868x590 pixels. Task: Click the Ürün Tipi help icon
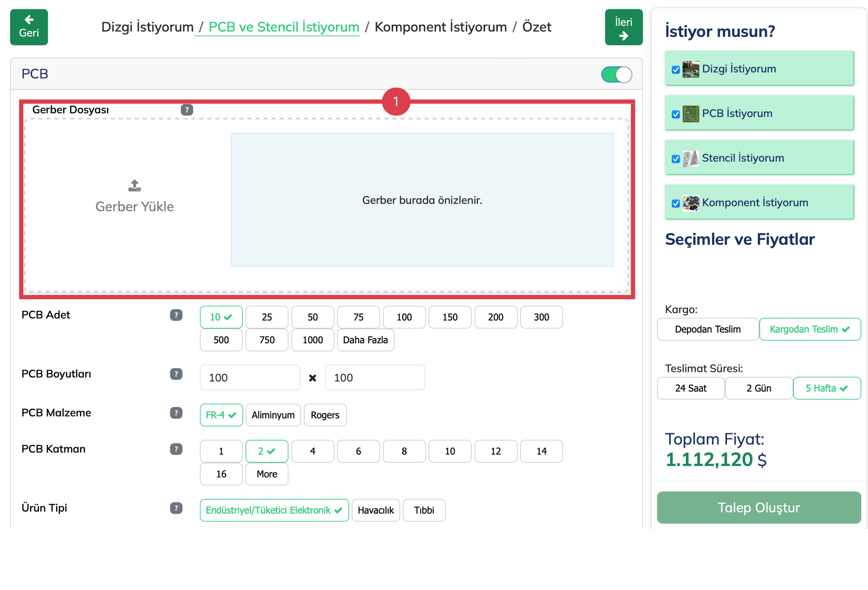[176, 508]
